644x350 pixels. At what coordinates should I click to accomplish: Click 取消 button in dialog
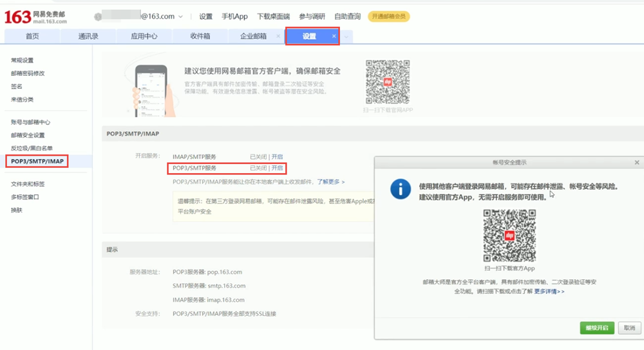click(629, 328)
